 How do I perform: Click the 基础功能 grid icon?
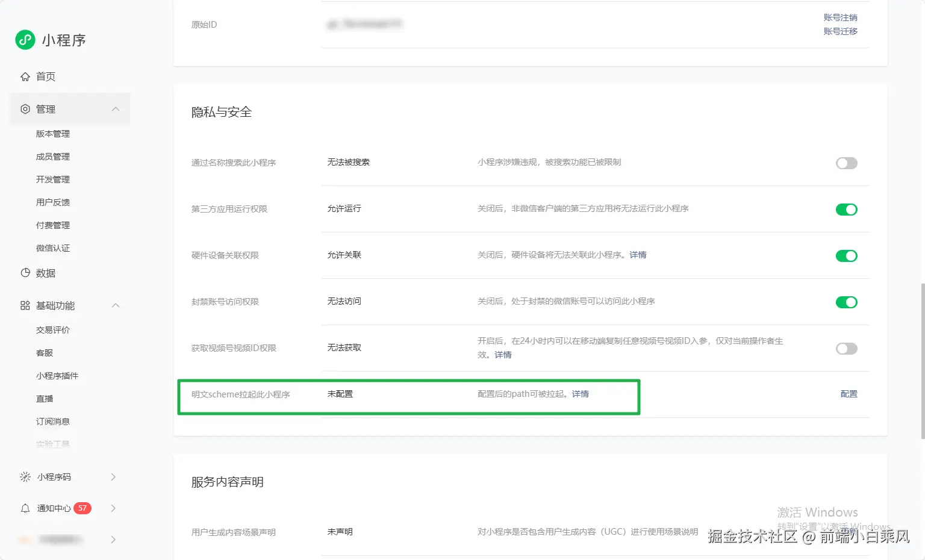[x=25, y=305]
